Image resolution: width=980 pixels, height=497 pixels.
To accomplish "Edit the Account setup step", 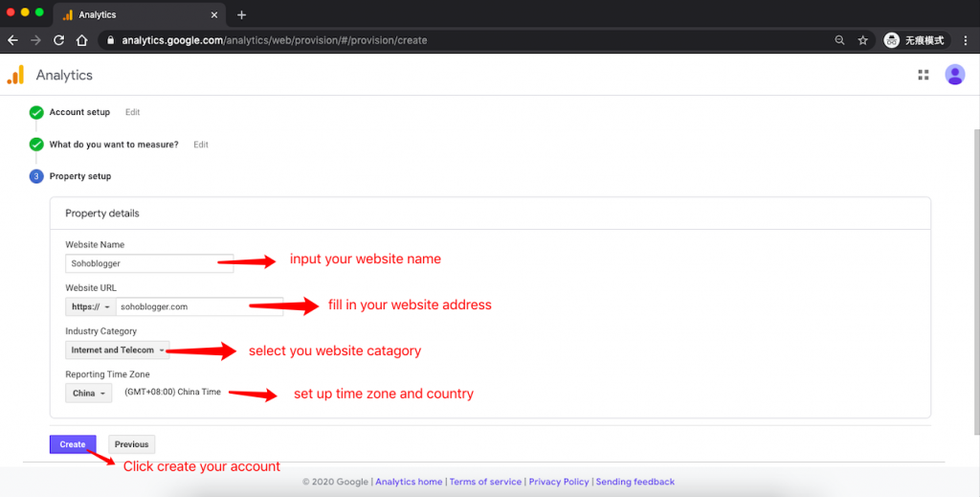I will click(x=132, y=112).
